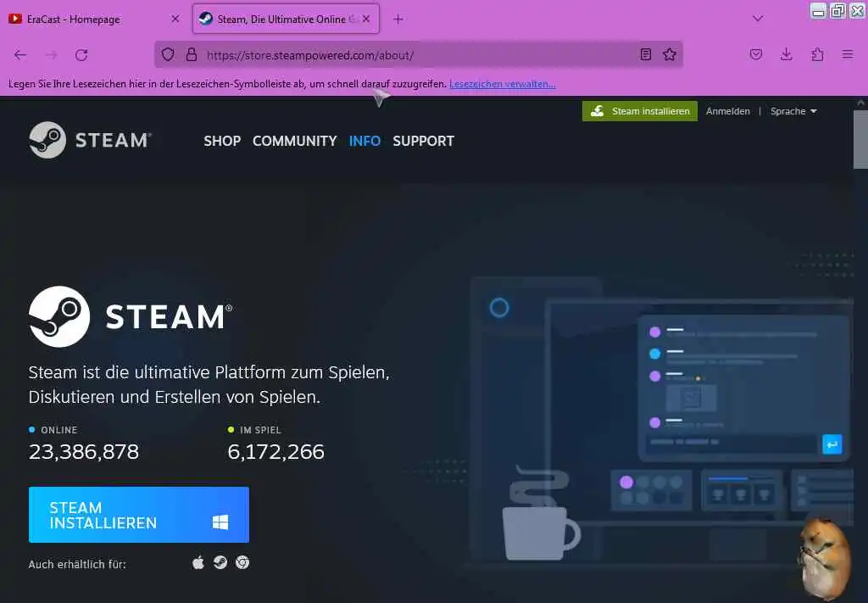Viewport: 868px width, 603px height.
Task: Click the page vertical scrollbar thumb
Action: point(860,139)
